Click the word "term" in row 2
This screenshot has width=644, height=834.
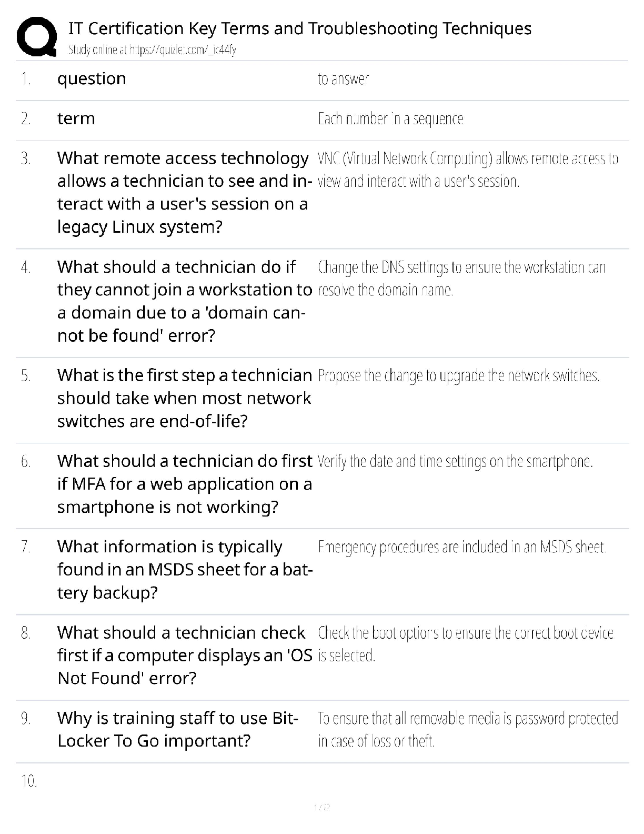point(76,119)
